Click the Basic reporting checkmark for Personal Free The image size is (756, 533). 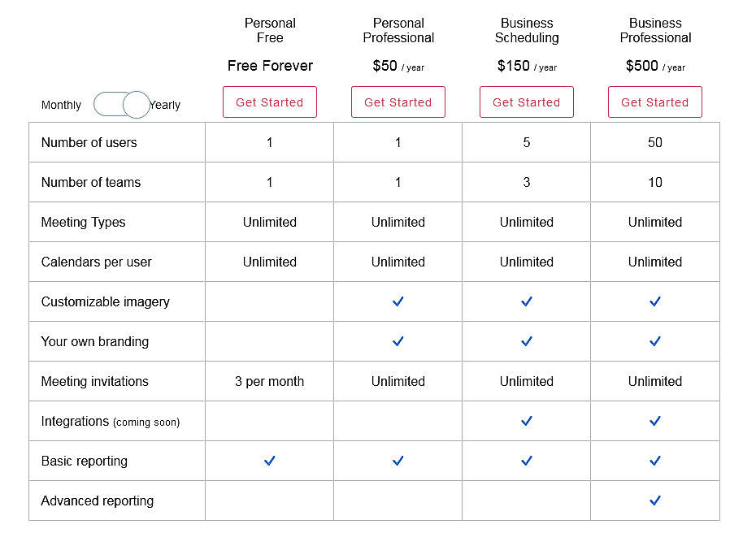tap(269, 461)
